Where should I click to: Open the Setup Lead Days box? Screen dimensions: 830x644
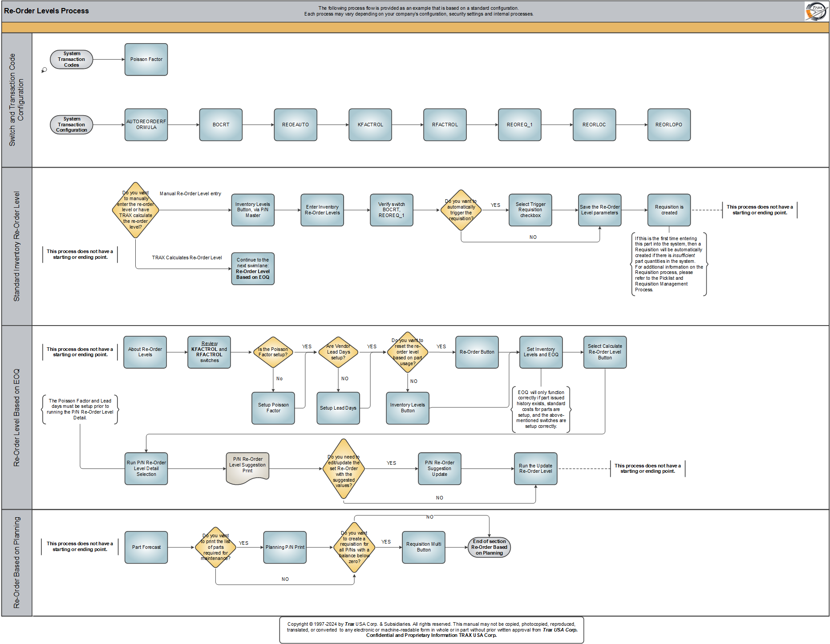tap(338, 408)
